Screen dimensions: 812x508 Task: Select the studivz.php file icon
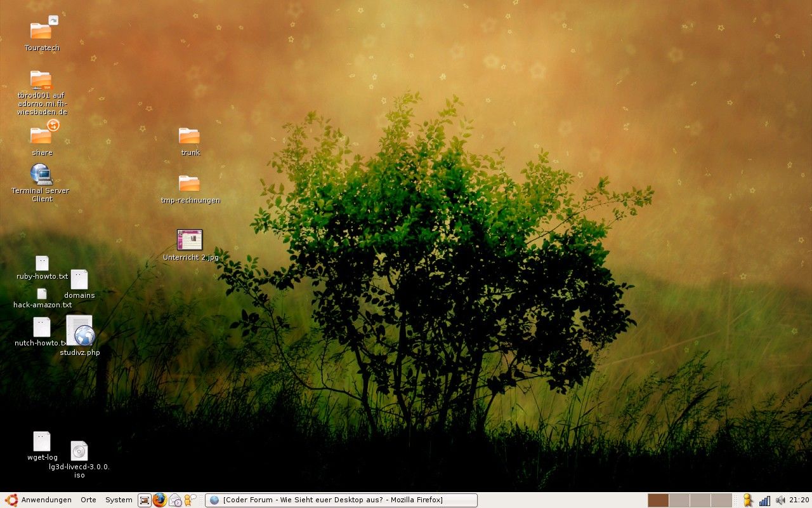[x=80, y=331]
